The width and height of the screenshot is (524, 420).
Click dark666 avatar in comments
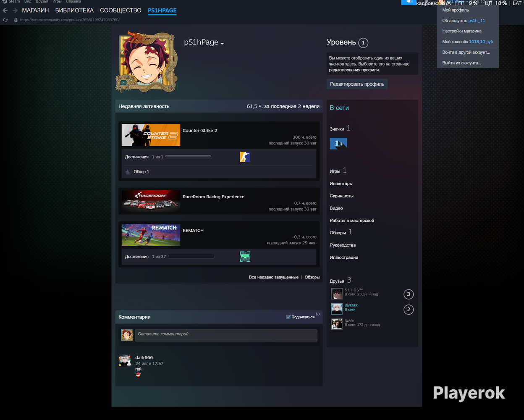click(125, 361)
